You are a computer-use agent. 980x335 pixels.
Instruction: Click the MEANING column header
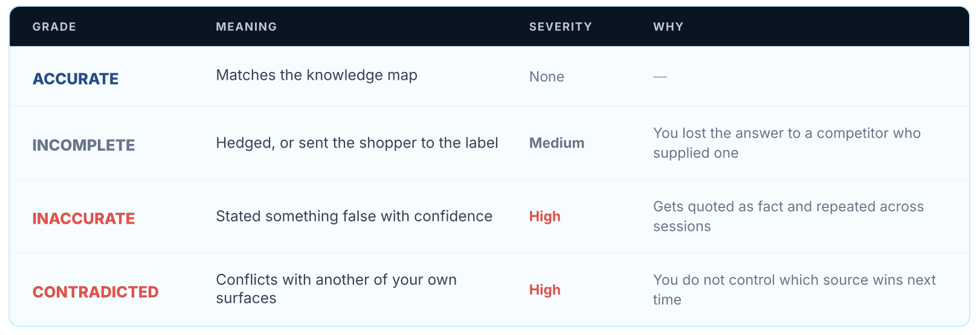[247, 27]
